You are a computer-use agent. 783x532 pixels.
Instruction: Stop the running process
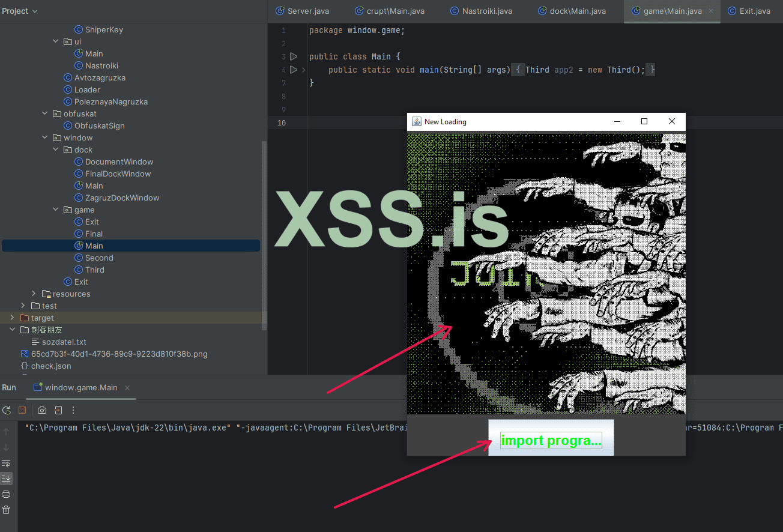point(22,411)
